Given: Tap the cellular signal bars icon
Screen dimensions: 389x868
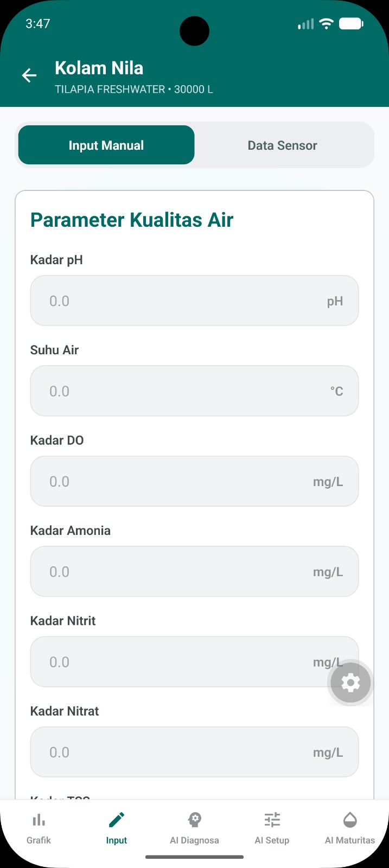Looking at the screenshot, I should tap(306, 24).
